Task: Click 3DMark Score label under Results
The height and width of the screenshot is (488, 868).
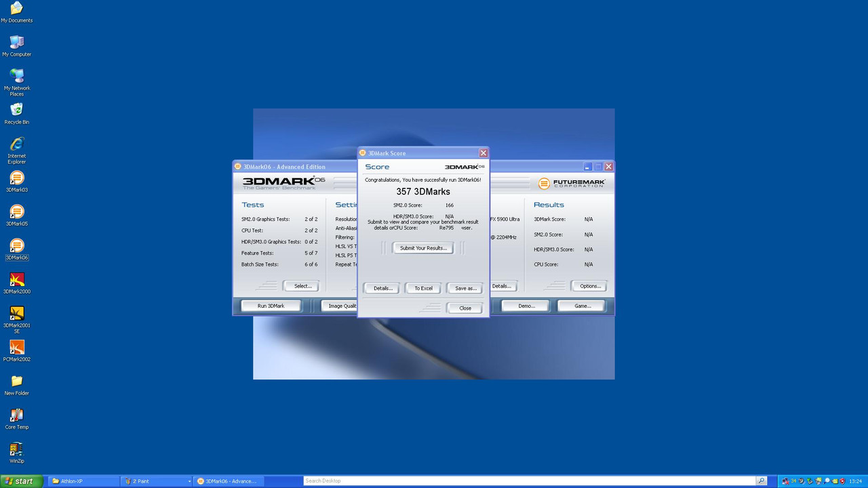Action: point(549,219)
